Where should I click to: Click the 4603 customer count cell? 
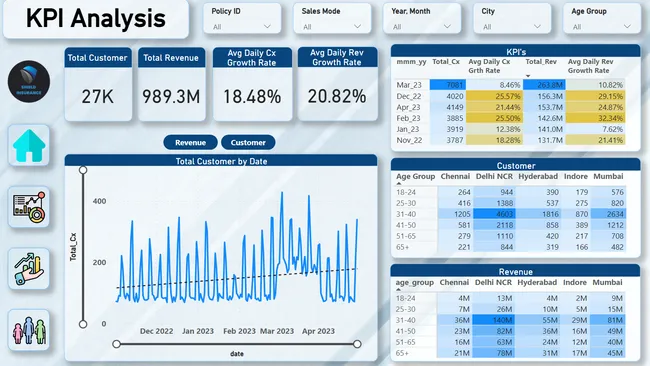click(493, 214)
